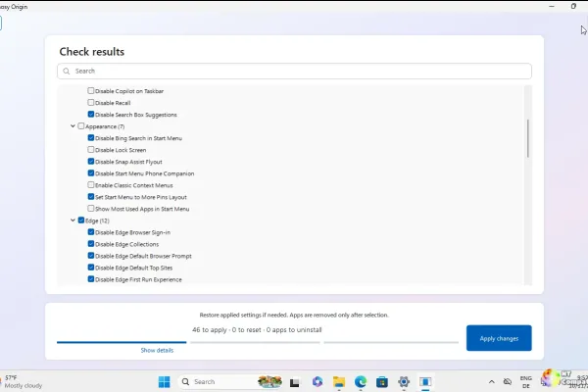Open Task View from taskbar
588x392 pixels.
click(x=295, y=382)
